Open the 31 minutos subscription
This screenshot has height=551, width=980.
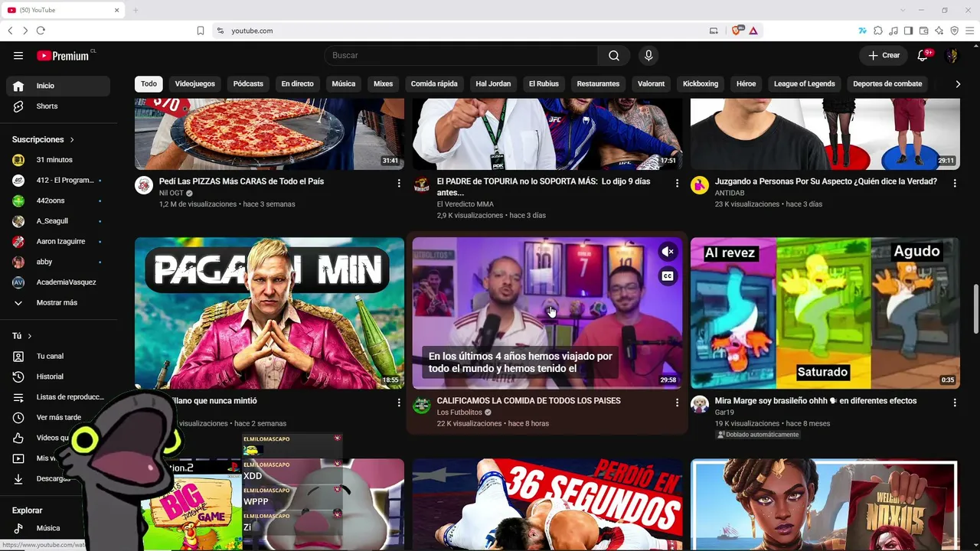58,160
